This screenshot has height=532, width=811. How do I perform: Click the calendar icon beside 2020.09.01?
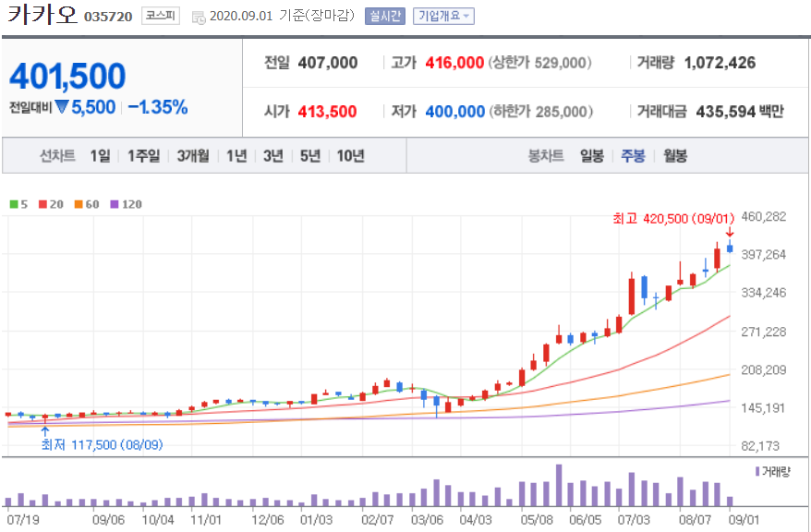pos(199,18)
